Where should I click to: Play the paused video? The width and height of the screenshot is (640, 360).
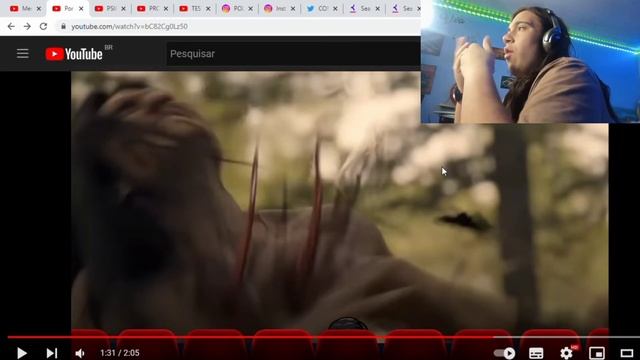coord(22,353)
